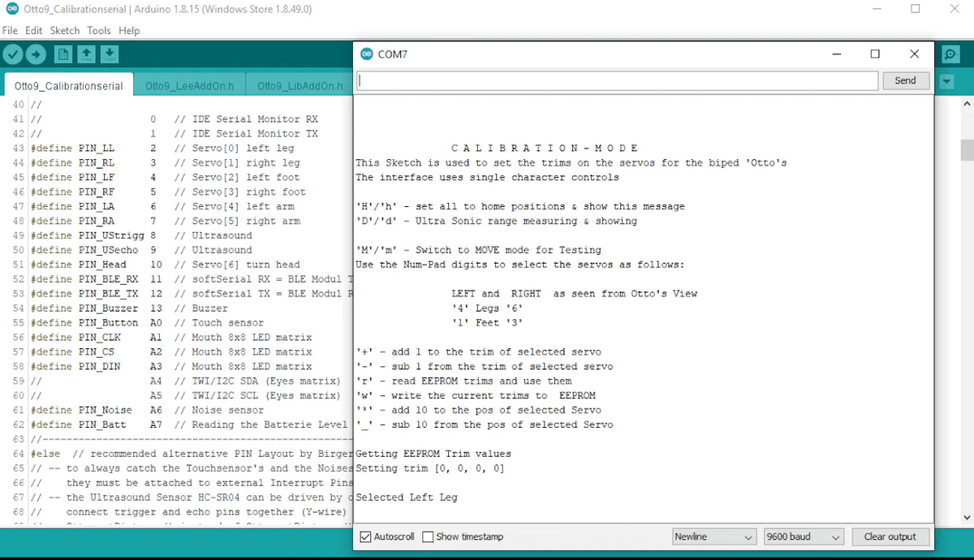
Task: Click the 'write the current trims to EEPROM' line
Action: (x=476, y=396)
